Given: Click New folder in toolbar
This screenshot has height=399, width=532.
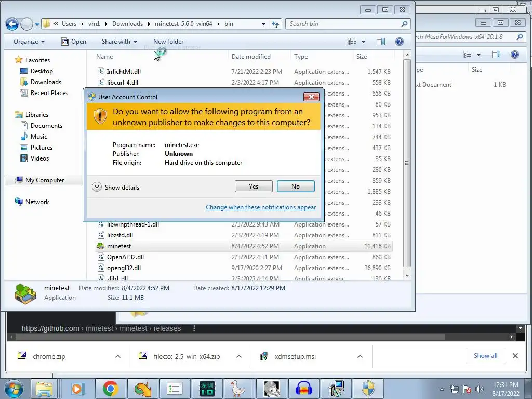Looking at the screenshot, I should [x=168, y=42].
